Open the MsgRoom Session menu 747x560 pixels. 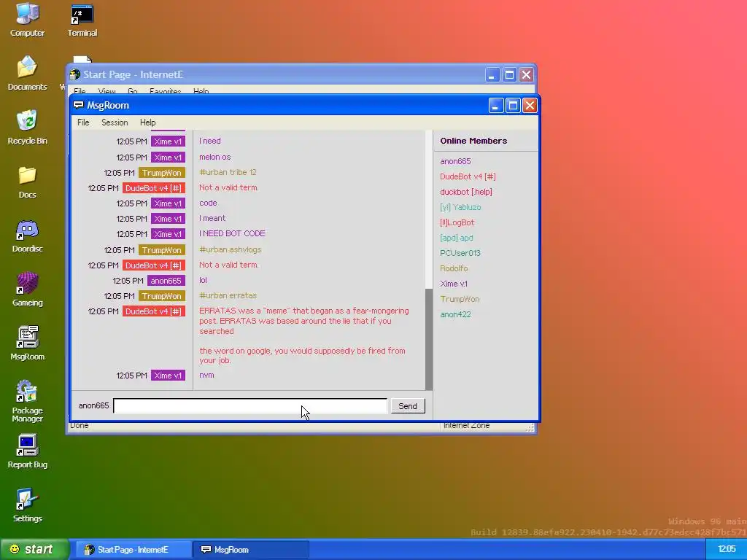tap(115, 122)
